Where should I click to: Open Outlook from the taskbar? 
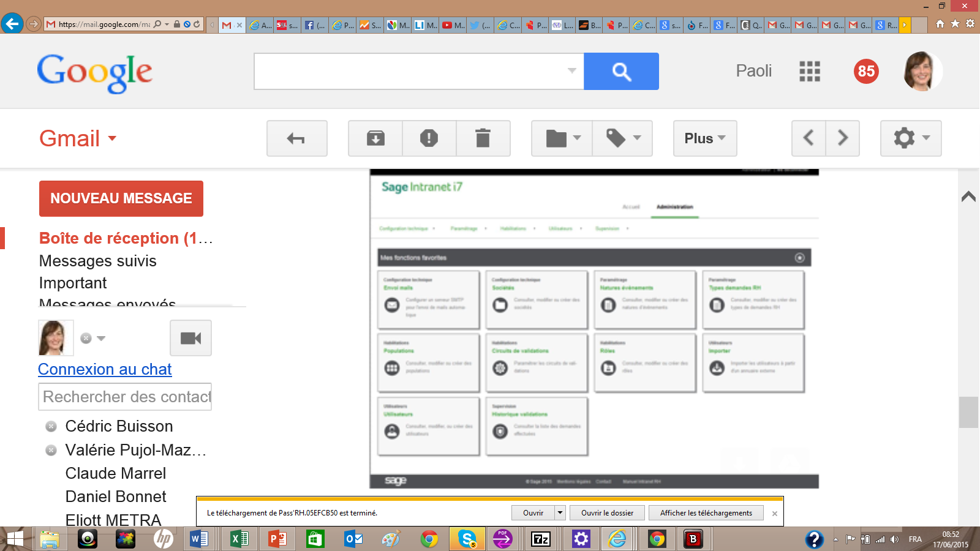(353, 539)
